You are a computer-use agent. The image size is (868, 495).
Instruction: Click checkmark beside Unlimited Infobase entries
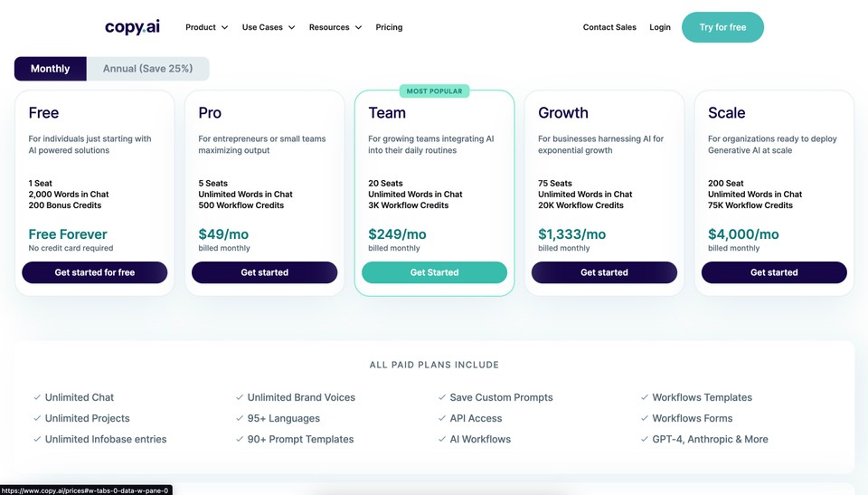37,439
